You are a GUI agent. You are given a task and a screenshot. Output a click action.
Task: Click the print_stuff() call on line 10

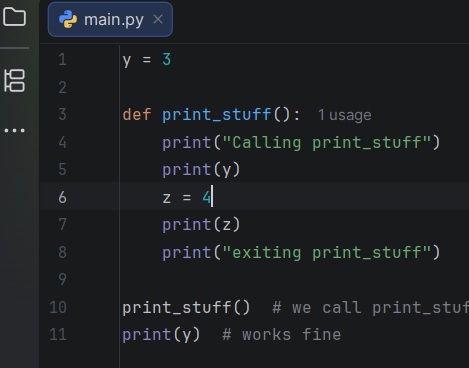point(186,307)
